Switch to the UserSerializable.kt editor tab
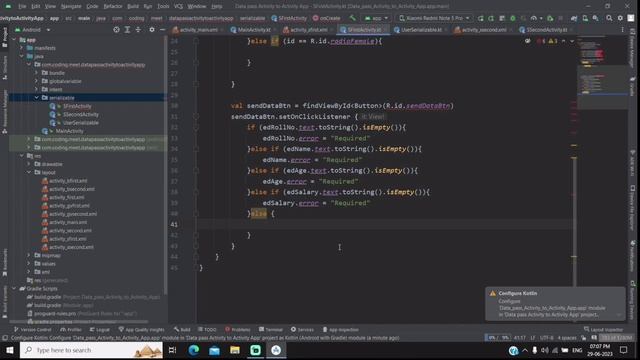 (x=420, y=30)
